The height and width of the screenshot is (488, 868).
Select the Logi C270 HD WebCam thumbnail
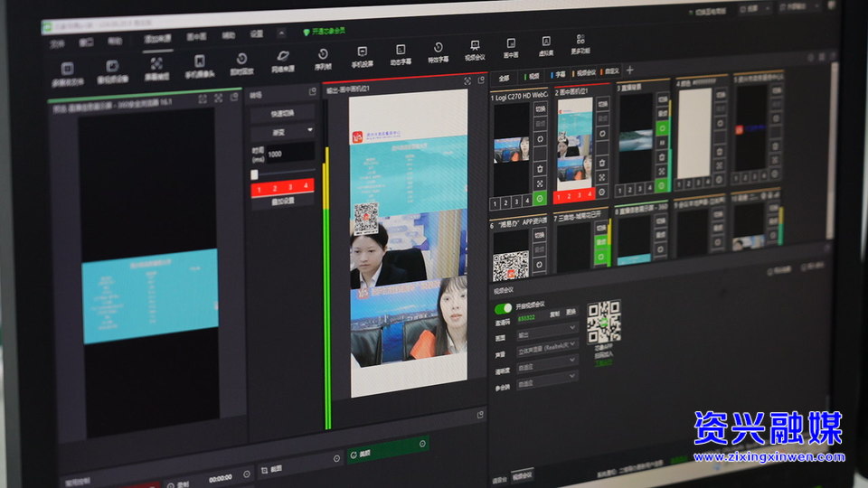coord(511,149)
